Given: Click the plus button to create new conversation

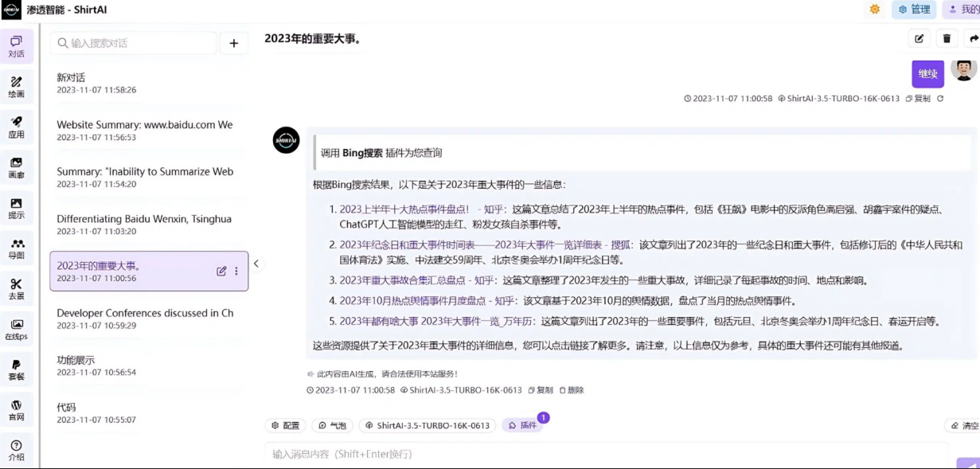Looking at the screenshot, I should pyautogui.click(x=233, y=44).
